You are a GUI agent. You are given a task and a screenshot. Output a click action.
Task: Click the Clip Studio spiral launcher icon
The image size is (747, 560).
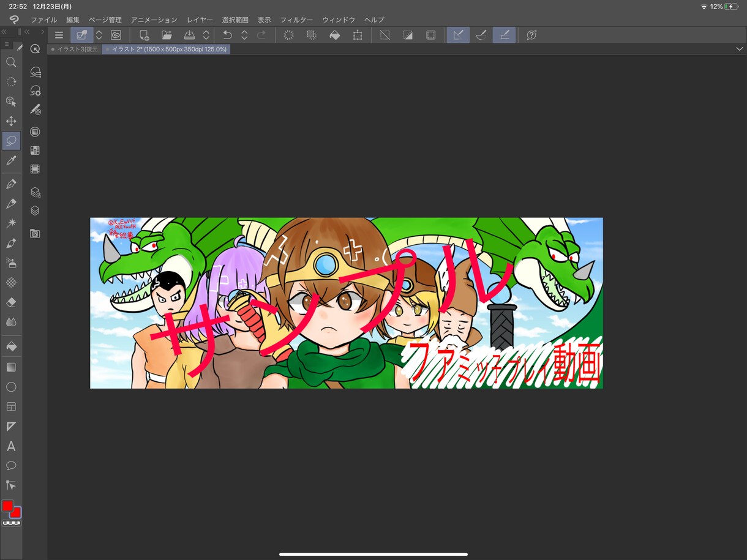[x=116, y=35]
